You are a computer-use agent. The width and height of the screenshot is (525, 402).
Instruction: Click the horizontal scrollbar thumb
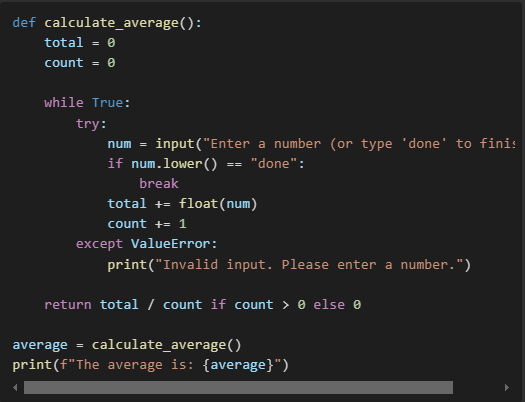pos(238,388)
